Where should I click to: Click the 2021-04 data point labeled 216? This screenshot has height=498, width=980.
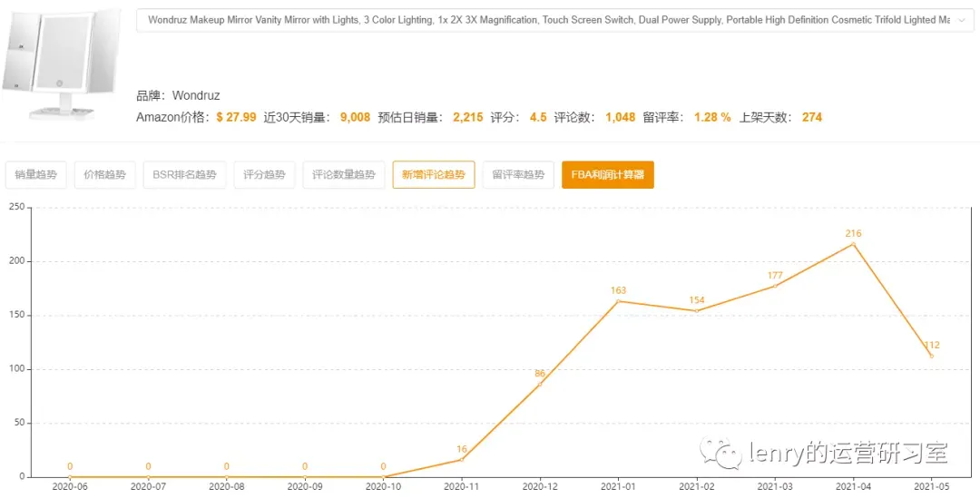[x=853, y=244]
